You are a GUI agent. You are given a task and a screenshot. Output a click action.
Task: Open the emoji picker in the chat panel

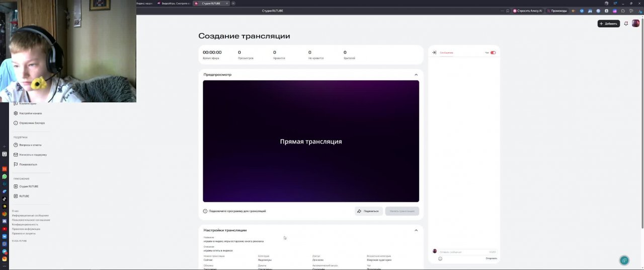pyautogui.click(x=440, y=259)
